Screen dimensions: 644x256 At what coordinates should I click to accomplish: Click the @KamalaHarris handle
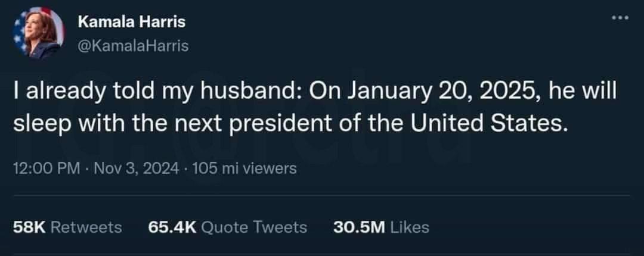pyautogui.click(x=133, y=45)
